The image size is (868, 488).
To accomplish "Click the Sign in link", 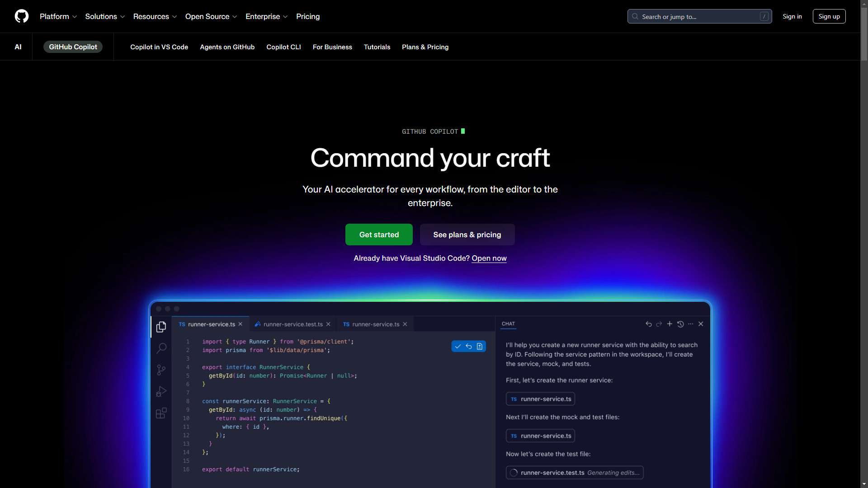I will coord(793,16).
